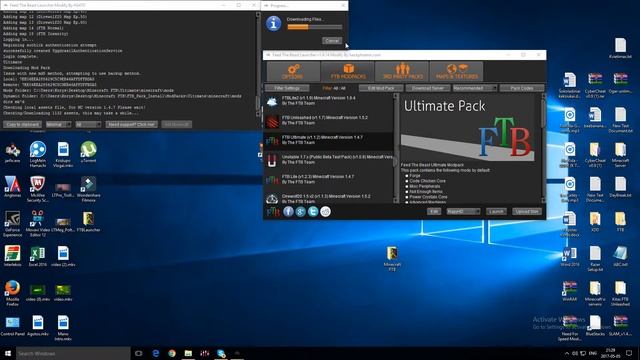
Task: Open the All log filter dropdown in console
Action: point(88,124)
